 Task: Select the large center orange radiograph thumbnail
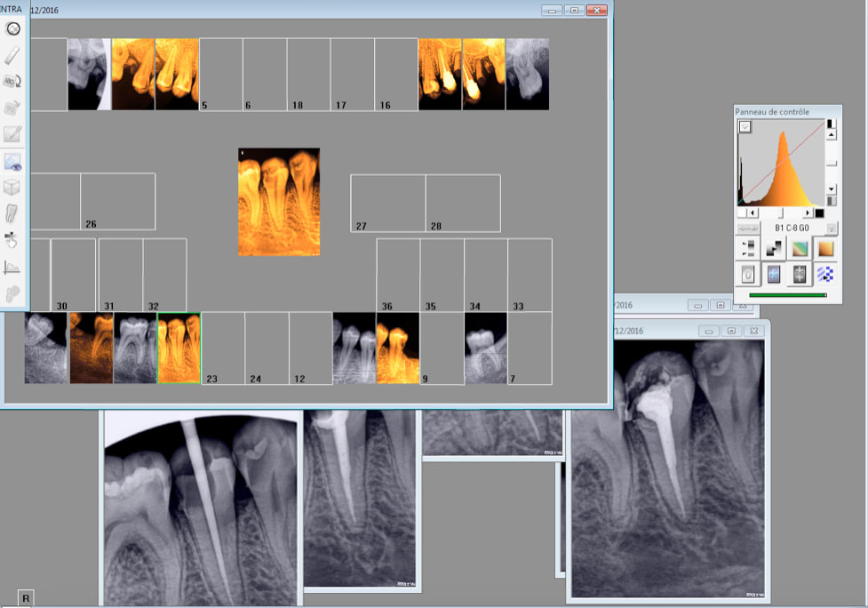coord(279,202)
